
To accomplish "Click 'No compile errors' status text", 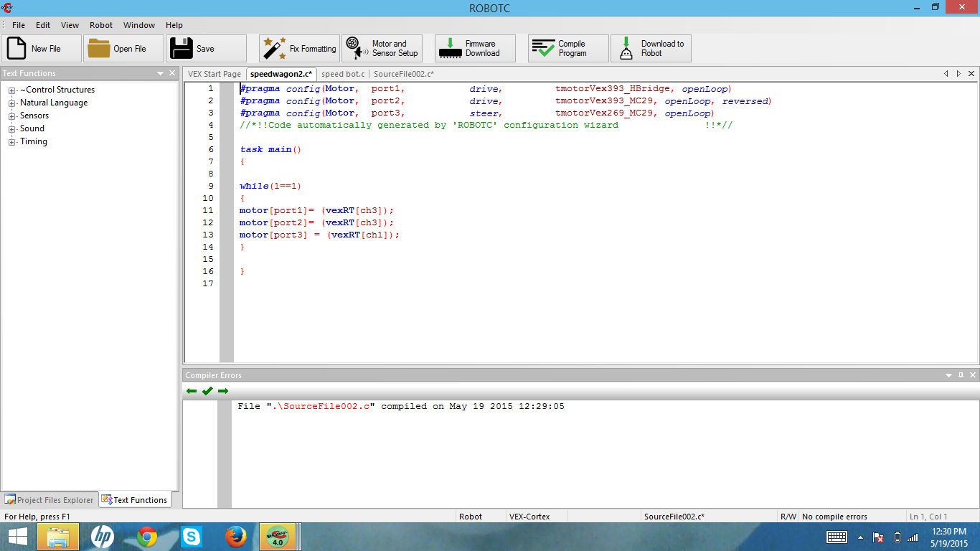I will click(x=834, y=517).
